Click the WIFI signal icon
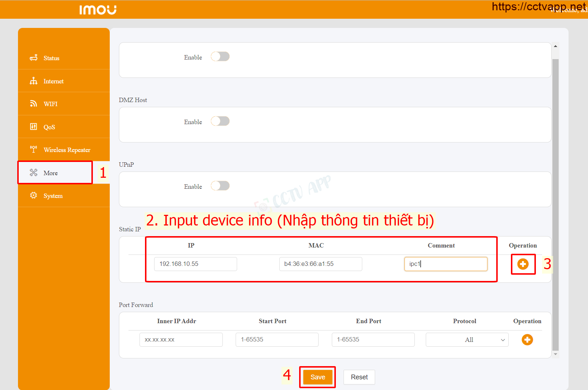 point(33,104)
